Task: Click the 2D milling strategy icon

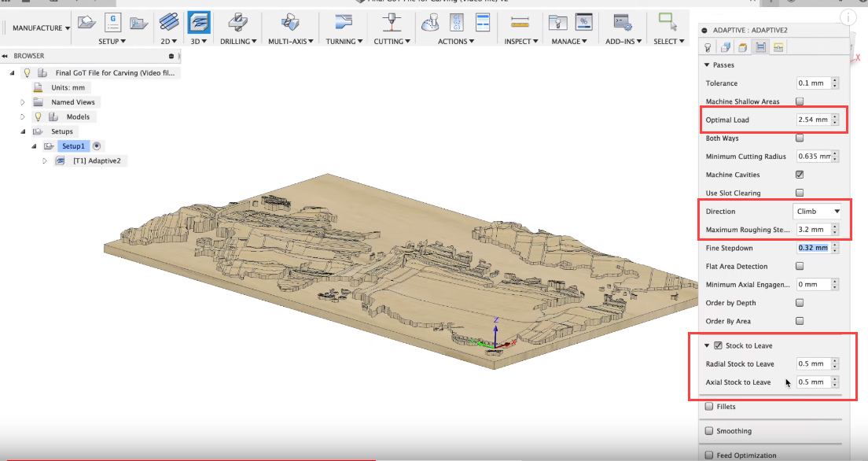Action: 169,22
